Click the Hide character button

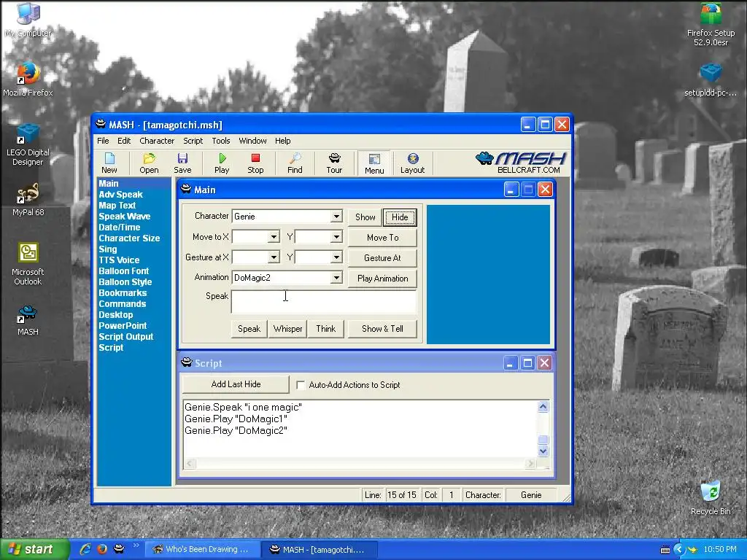400,217
